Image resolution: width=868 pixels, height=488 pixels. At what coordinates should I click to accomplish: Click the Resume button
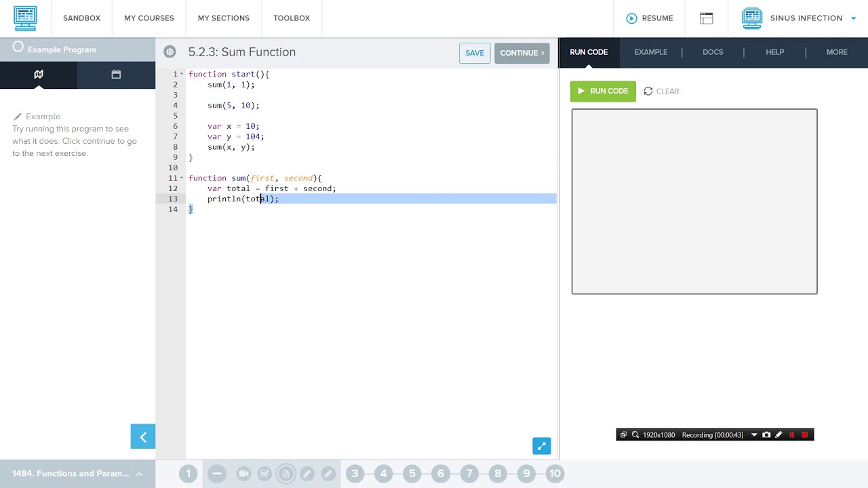(x=650, y=18)
